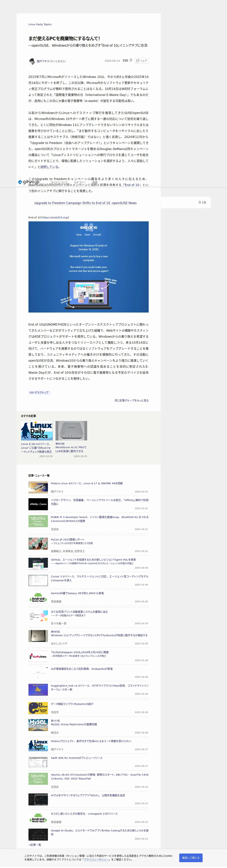Follow the 「End of 10」 link in paragraph
This screenshot has height=868, width=227.
tap(132, 185)
